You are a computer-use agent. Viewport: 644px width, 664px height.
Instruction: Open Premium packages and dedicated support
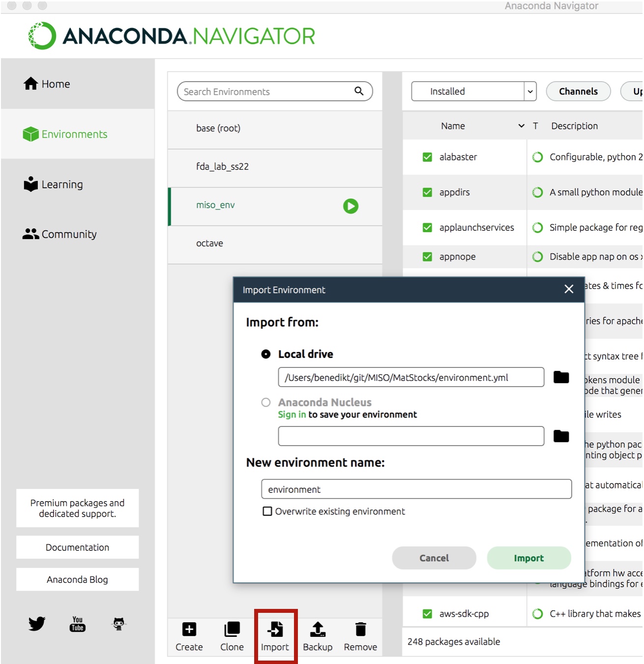click(78, 508)
